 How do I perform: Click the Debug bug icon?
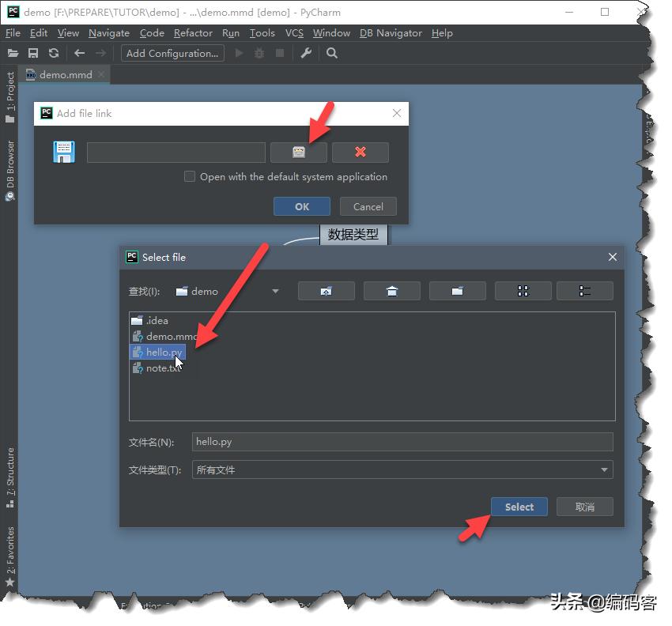pos(259,53)
